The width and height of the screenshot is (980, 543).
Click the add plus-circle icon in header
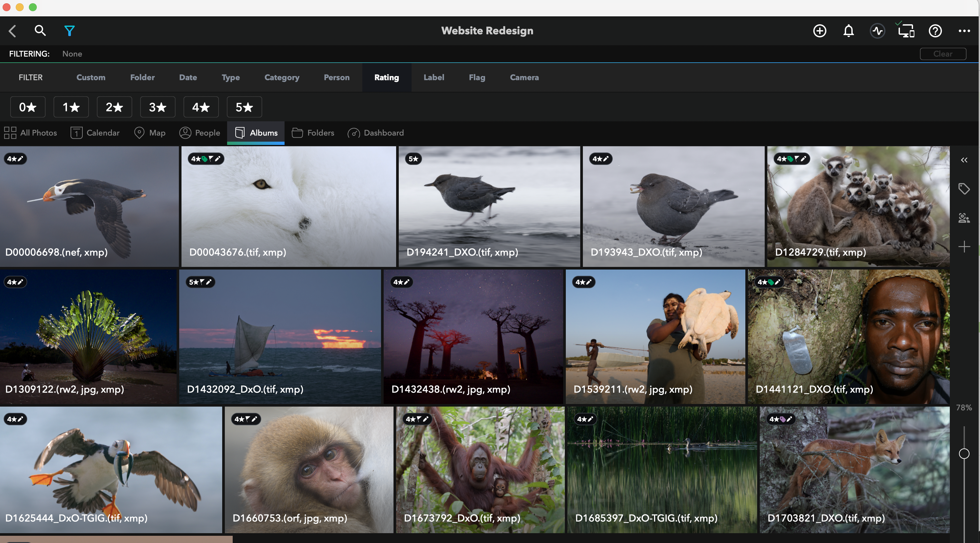coord(820,31)
